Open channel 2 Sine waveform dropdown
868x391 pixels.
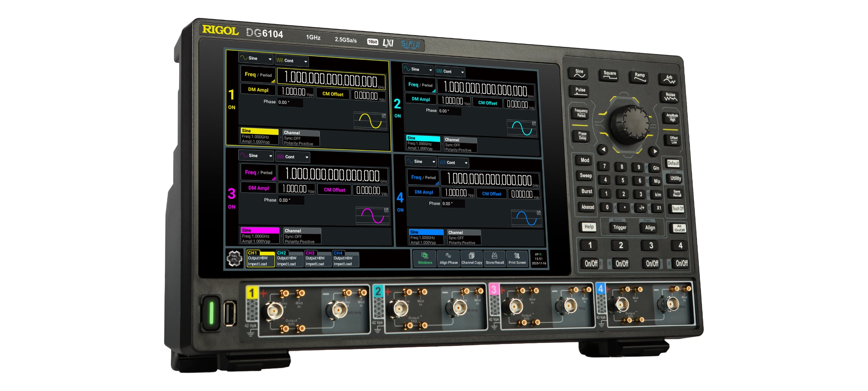(418, 69)
